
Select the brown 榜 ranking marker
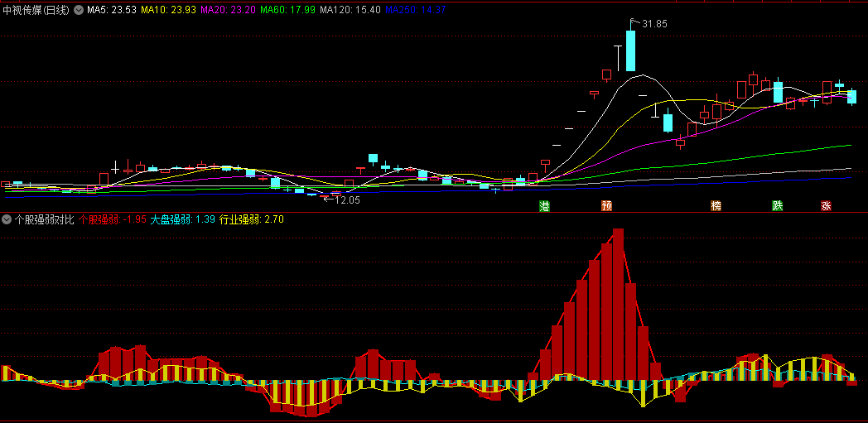click(x=716, y=206)
